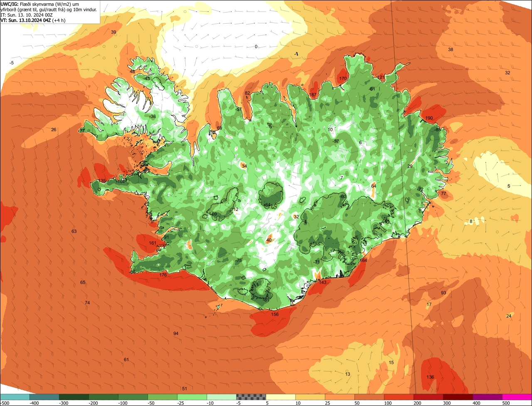
Task: Select the 164 value on southeast coast
Action: click(363, 260)
